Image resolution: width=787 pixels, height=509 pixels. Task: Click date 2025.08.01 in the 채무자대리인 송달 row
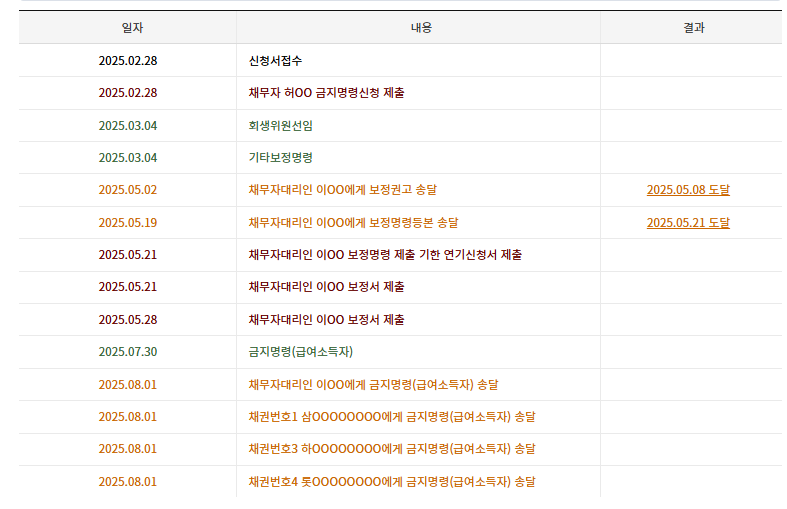point(128,385)
